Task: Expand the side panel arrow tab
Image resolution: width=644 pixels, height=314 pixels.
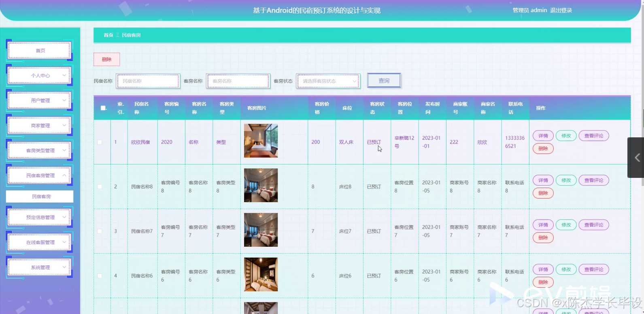Action: point(636,158)
